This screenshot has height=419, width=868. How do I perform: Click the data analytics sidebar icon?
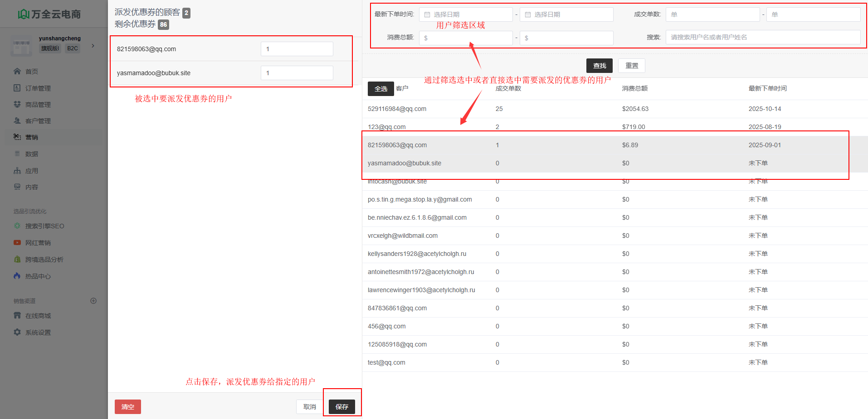click(x=17, y=154)
